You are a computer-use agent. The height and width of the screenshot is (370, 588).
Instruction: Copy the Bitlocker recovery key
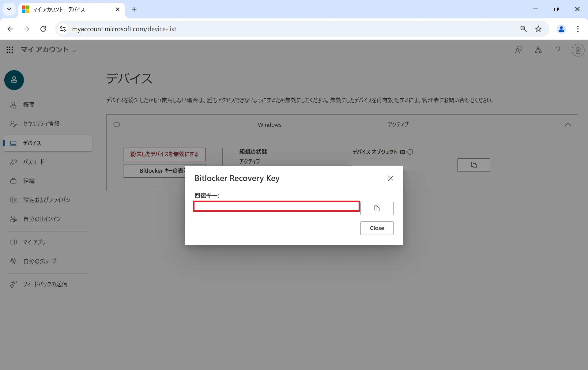(377, 209)
